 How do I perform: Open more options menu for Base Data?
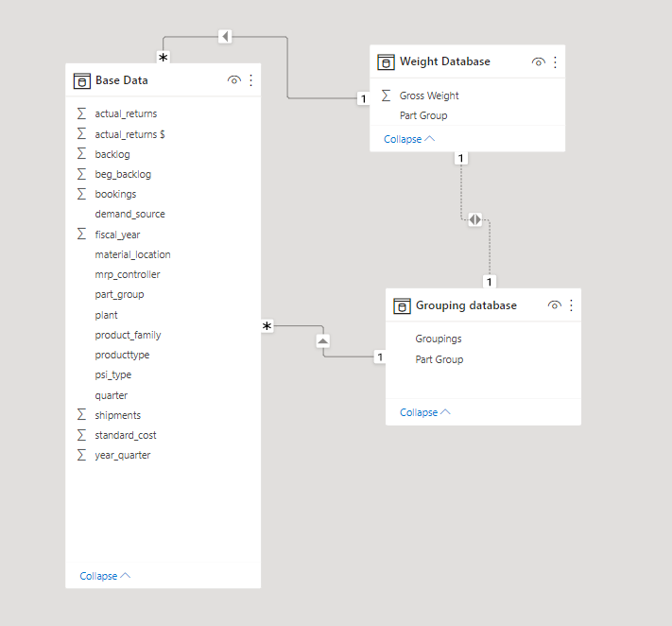click(x=251, y=80)
